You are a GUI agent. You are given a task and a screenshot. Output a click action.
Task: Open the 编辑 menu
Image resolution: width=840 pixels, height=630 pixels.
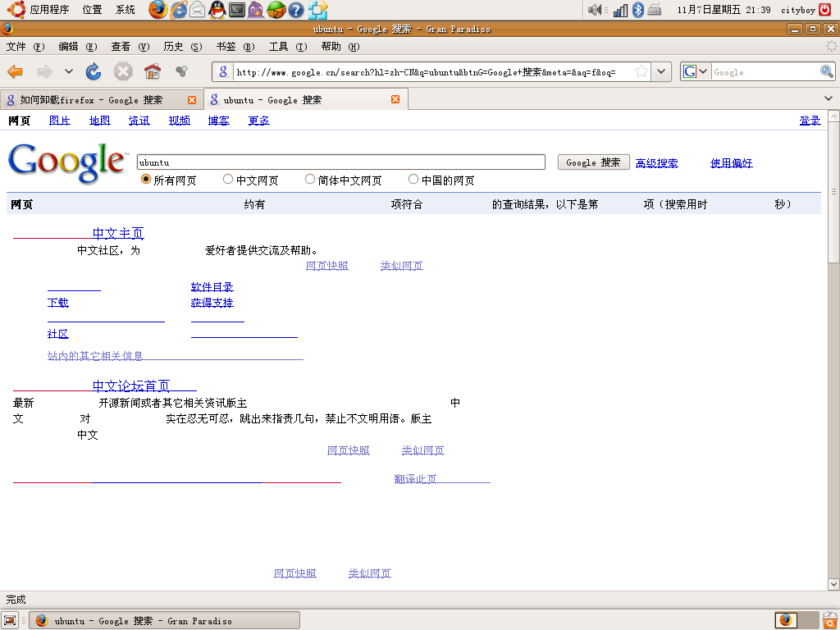coord(78,47)
